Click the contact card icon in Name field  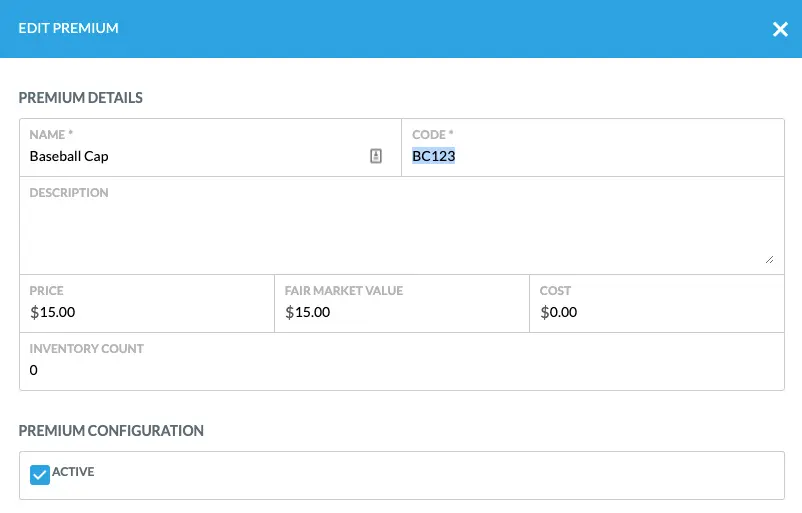tap(376, 156)
